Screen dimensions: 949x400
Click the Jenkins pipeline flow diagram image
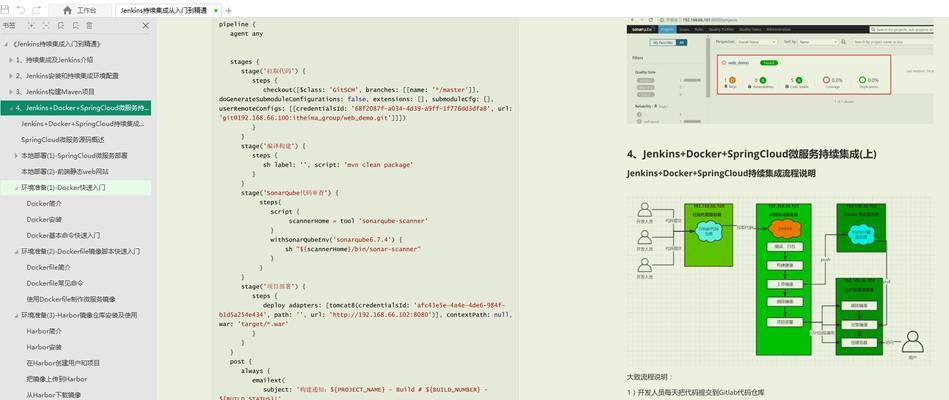[777, 279]
